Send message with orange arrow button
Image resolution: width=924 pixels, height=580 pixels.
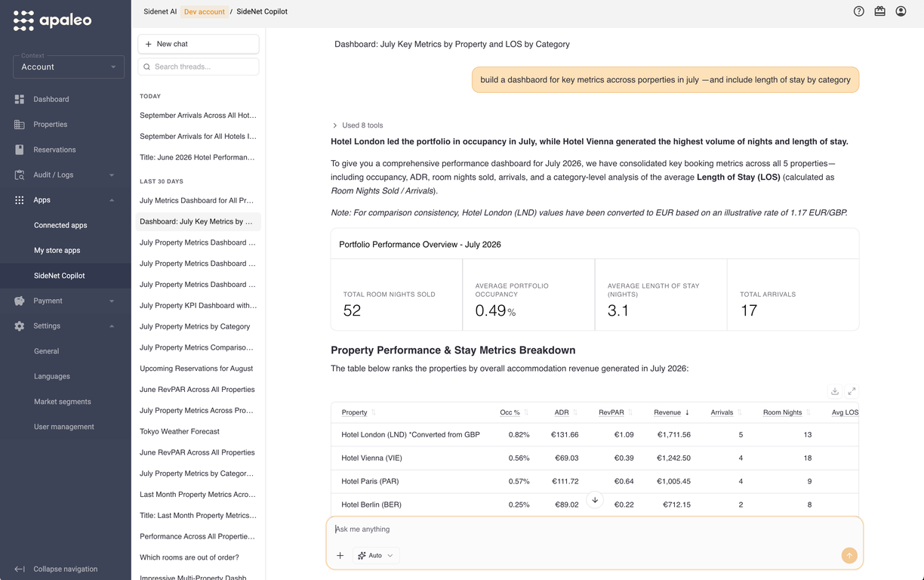pyautogui.click(x=849, y=555)
